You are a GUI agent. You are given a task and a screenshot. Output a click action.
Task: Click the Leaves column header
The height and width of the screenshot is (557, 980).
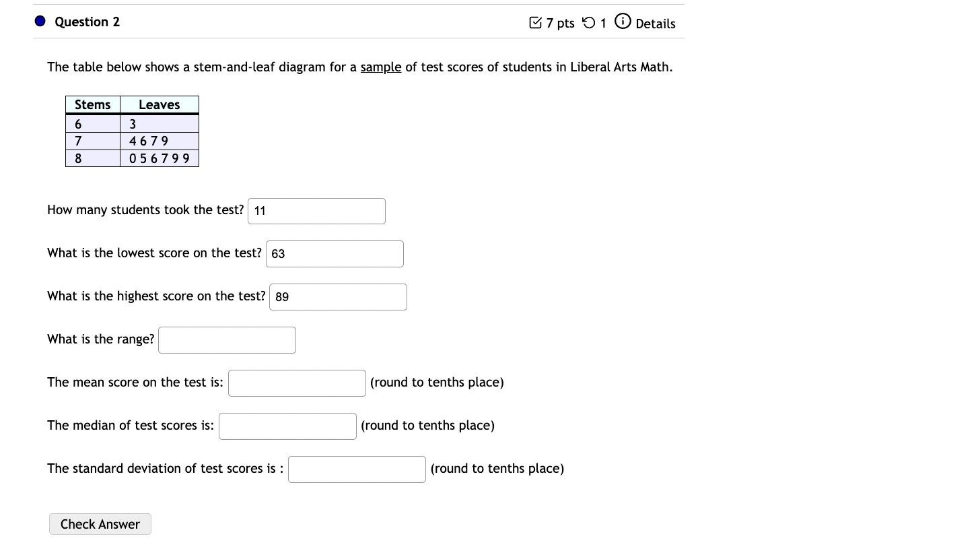click(159, 104)
